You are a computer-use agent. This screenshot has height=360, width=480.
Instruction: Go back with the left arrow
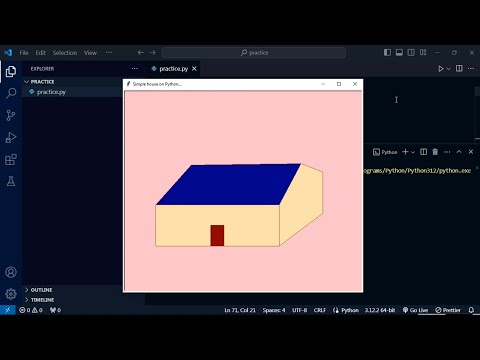(141, 53)
